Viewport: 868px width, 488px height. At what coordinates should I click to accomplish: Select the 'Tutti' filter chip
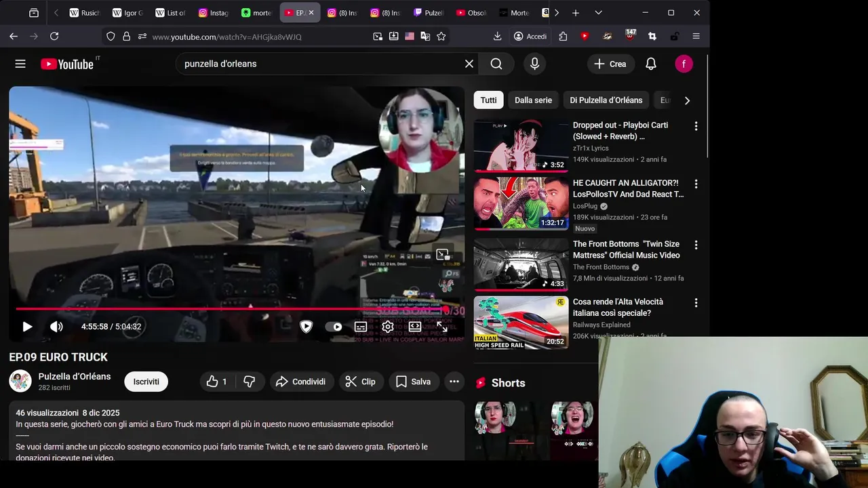tap(489, 100)
